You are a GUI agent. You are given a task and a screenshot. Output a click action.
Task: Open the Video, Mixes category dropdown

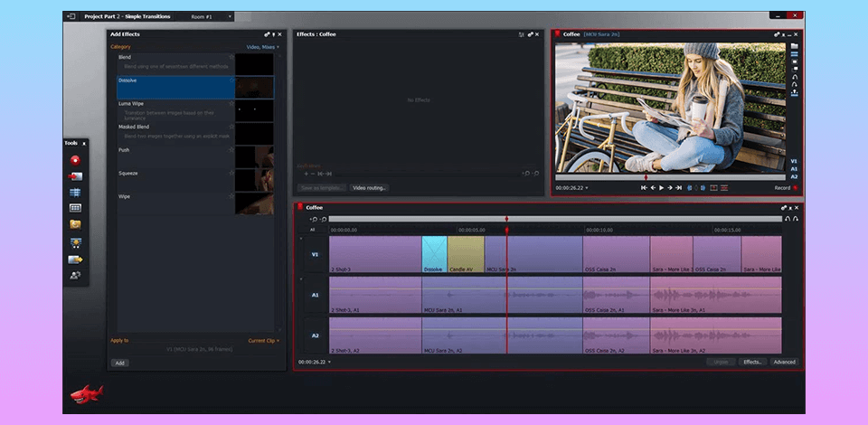point(263,46)
